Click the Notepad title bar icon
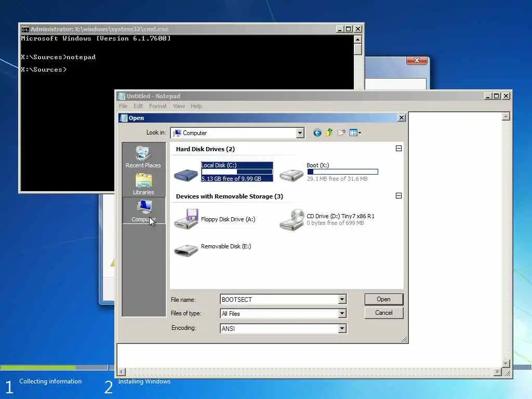The height and width of the screenshot is (399, 532). 122,96
